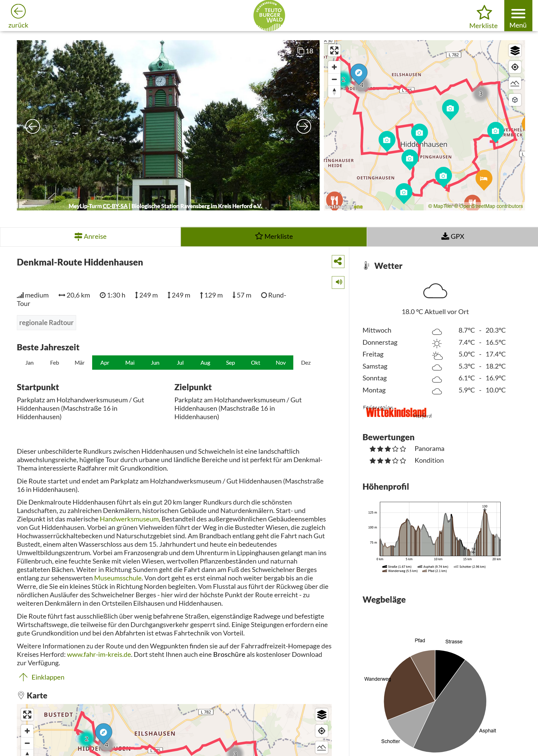Expand top map to fullscreen
This screenshot has height=756, width=538.
334,50
